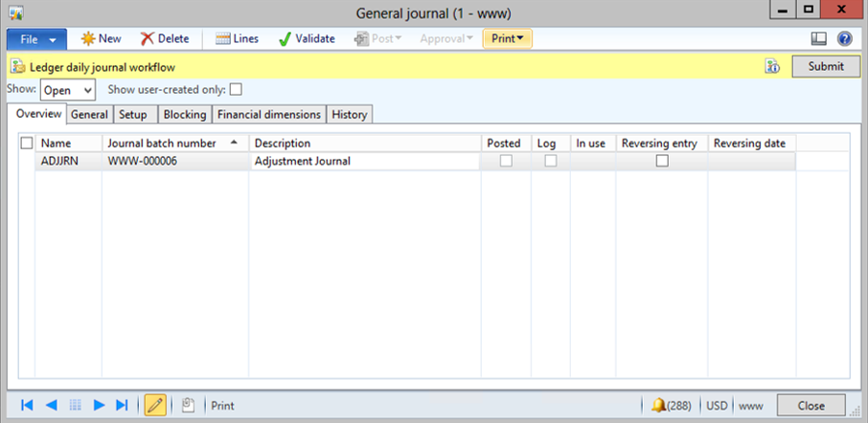868x423 pixels.
Task: Open the Help question mark icon
Action: click(844, 39)
